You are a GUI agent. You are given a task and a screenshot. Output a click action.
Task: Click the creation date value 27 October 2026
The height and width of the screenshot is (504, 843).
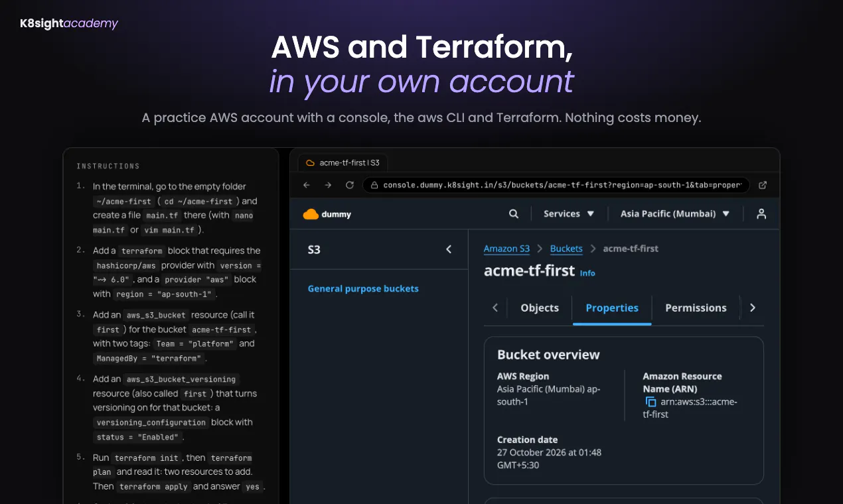(550, 459)
